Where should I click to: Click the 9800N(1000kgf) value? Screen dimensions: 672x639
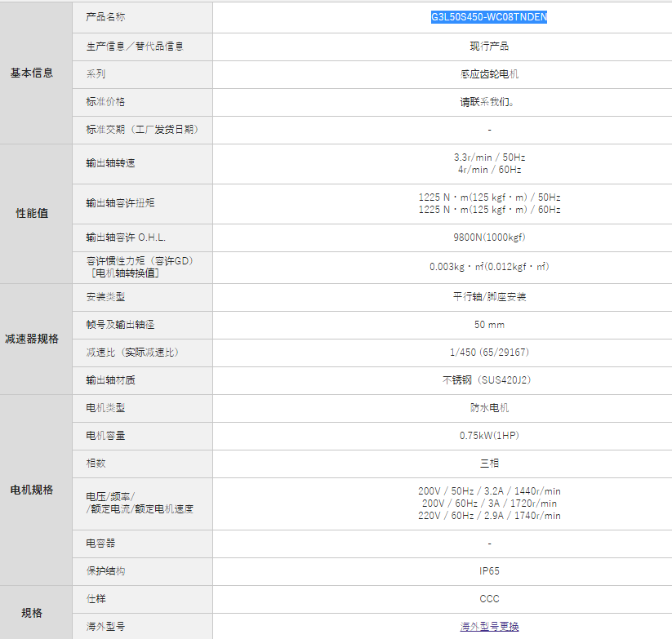(489, 237)
